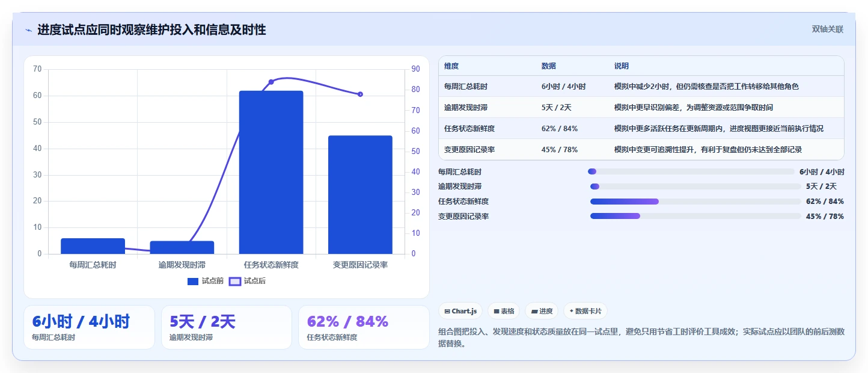The width and height of the screenshot is (868, 373).
Task: Click the 试点前 blue legend swatch
Action: [x=193, y=281]
